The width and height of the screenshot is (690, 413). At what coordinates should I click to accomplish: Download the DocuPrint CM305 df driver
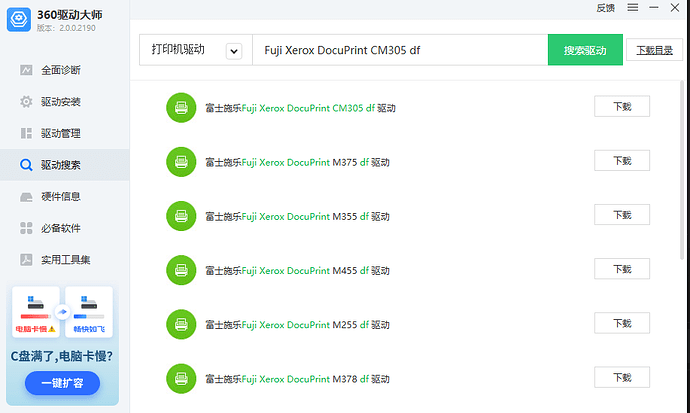622,106
